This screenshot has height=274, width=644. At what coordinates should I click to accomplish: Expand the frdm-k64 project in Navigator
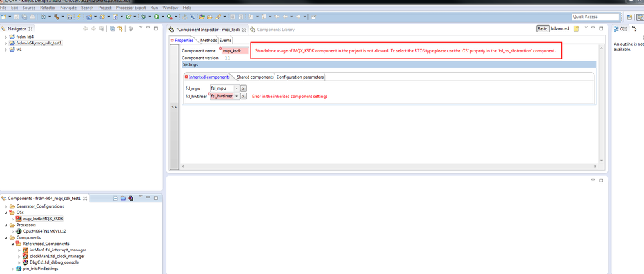click(6, 37)
